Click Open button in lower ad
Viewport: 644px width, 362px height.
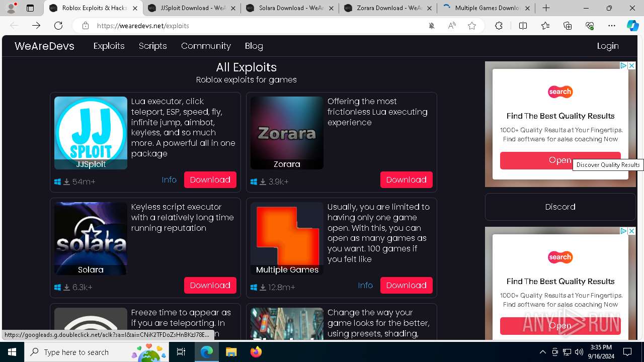coord(560,326)
